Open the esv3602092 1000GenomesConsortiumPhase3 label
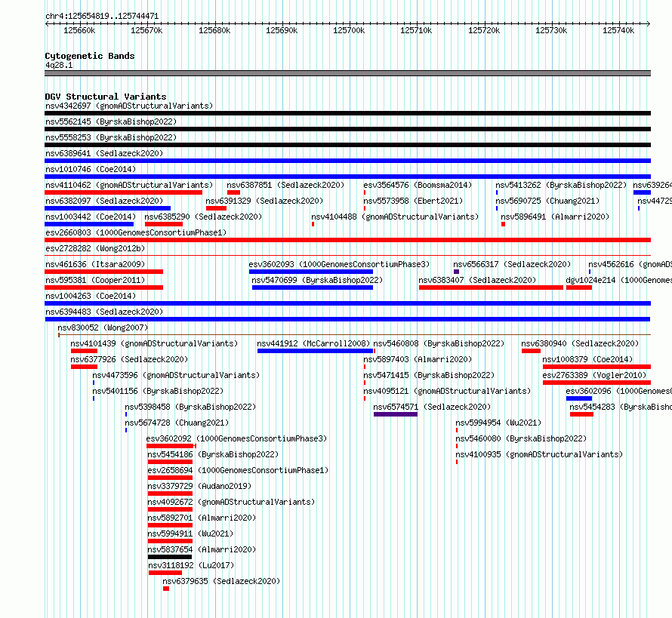This screenshot has width=672, height=618. [x=236, y=438]
